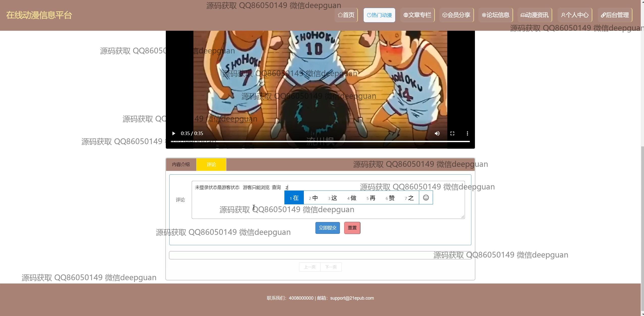This screenshot has width=644, height=316.
Task: Go to 上一页 previous page
Action: [310, 267]
